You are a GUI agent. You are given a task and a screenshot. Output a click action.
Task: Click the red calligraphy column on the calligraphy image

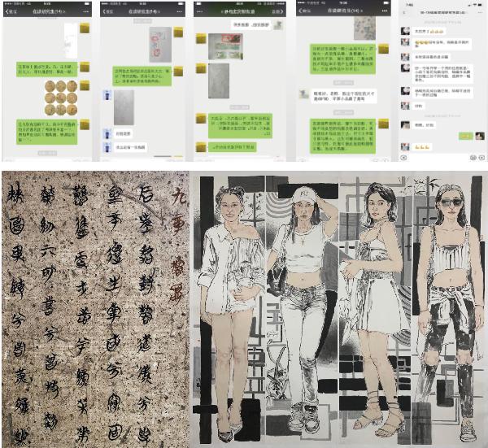pyautogui.click(x=178, y=246)
